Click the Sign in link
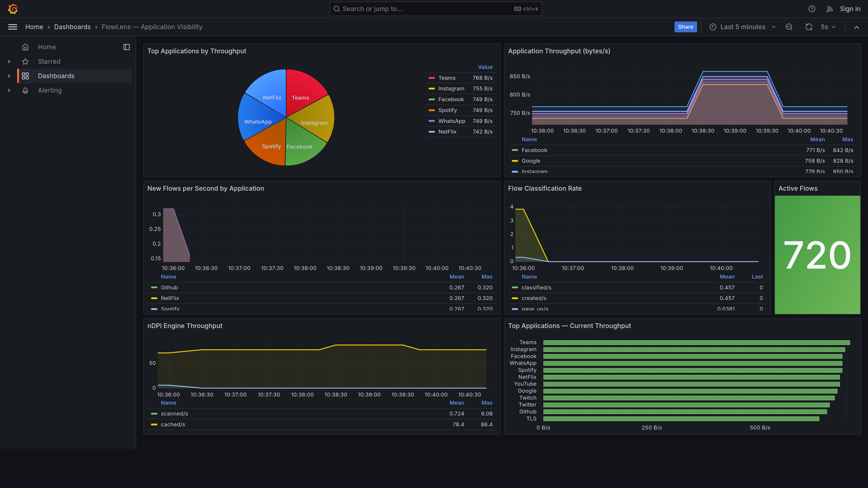 tap(850, 9)
